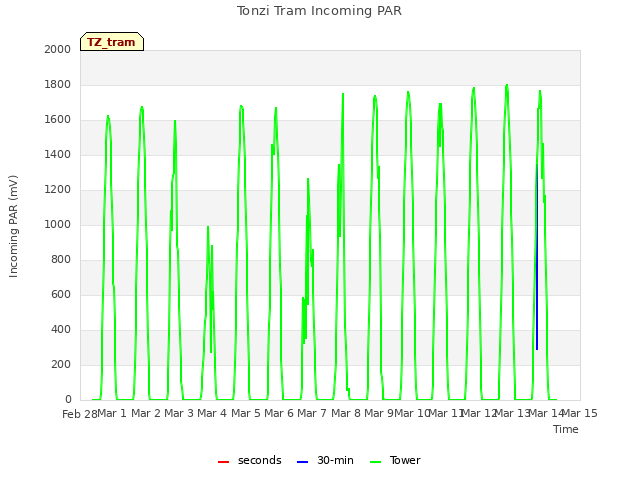Click the Tower legend label
This screenshot has width=640, height=480.
coord(405,460)
